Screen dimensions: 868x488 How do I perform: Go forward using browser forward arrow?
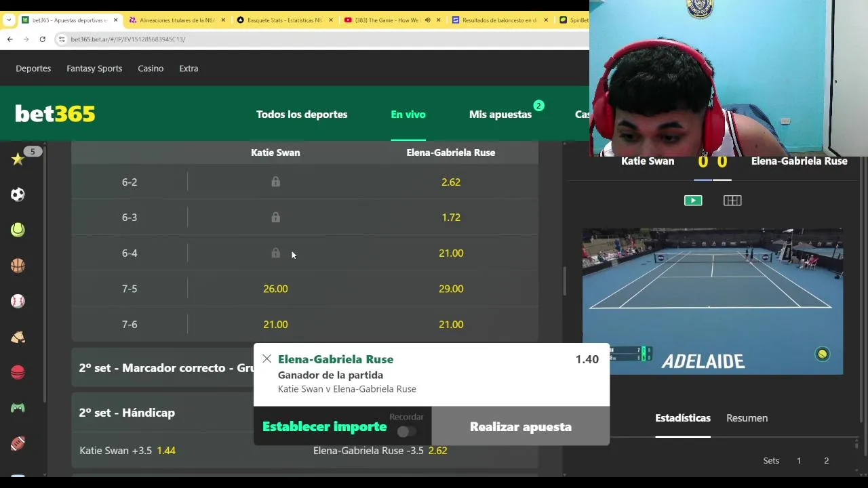point(26,39)
